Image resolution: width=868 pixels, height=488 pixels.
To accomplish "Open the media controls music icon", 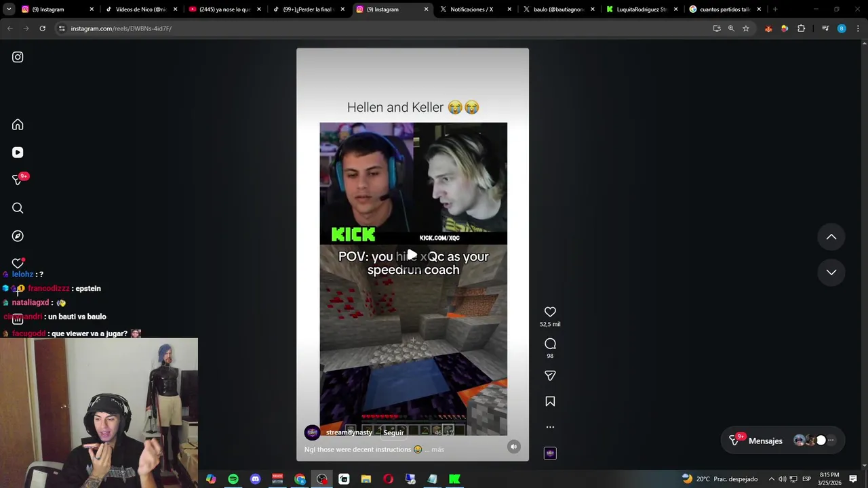I will (825, 28).
